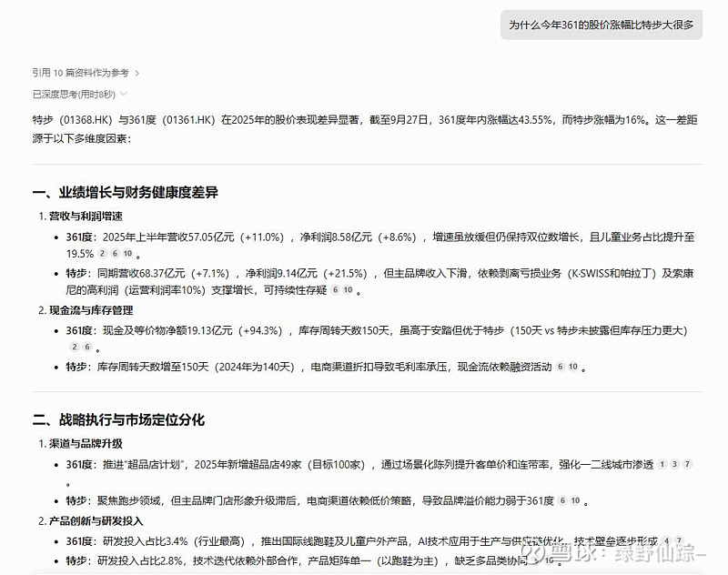Open citation 7 after 强化一二线城市渗透
The image size is (728, 575).
687,464
